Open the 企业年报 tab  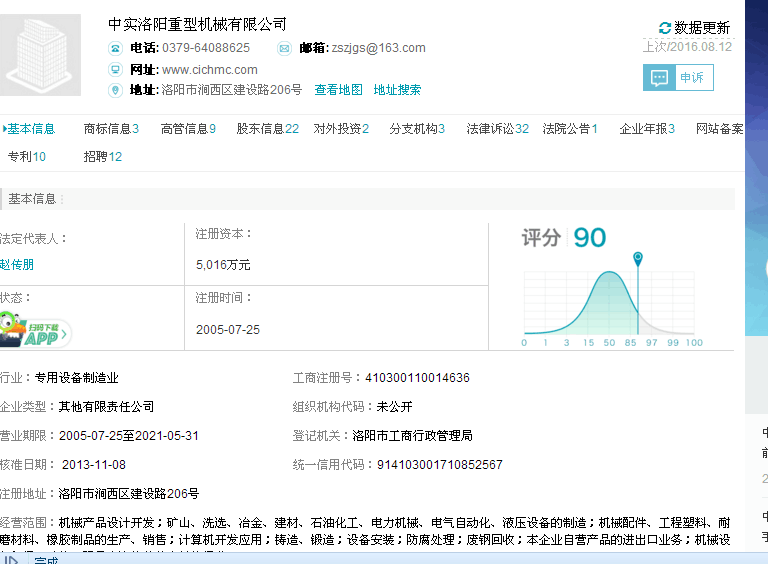point(646,129)
